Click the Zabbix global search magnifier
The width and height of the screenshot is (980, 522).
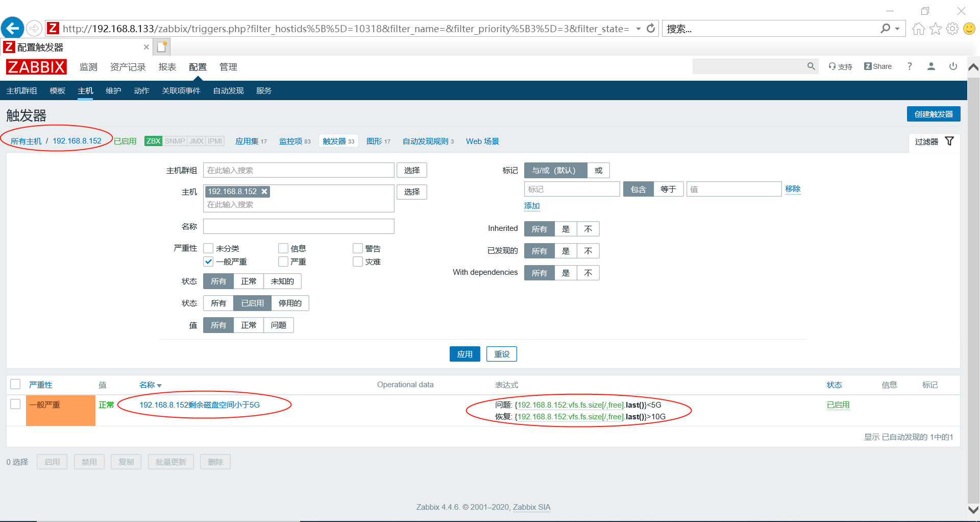(x=811, y=66)
